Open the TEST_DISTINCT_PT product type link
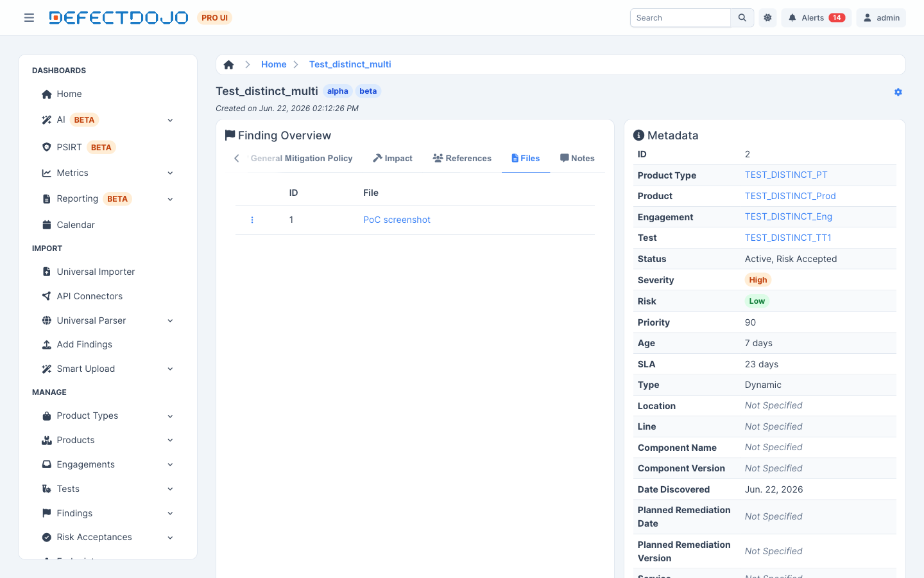Screen dimensions: 924x578 (x=786, y=175)
